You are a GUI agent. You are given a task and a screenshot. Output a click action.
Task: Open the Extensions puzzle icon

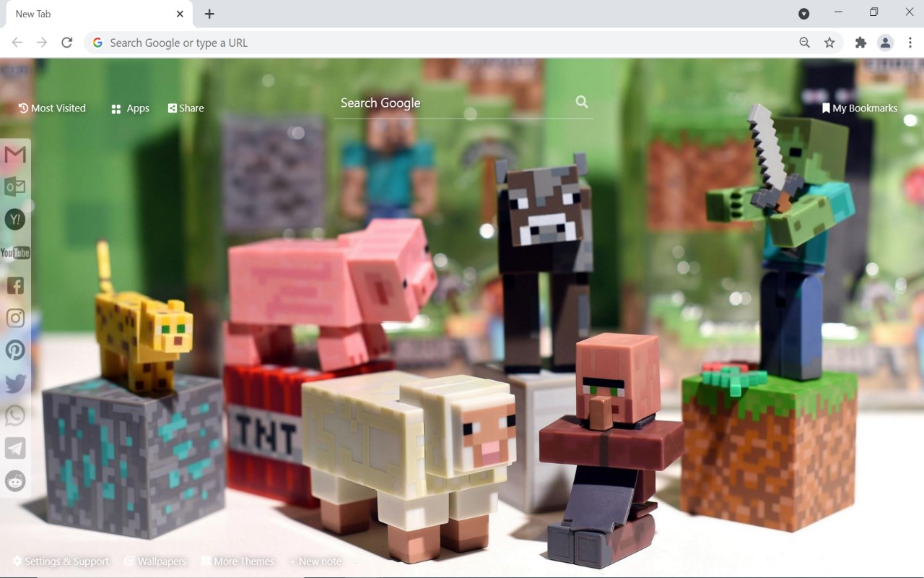click(x=860, y=43)
